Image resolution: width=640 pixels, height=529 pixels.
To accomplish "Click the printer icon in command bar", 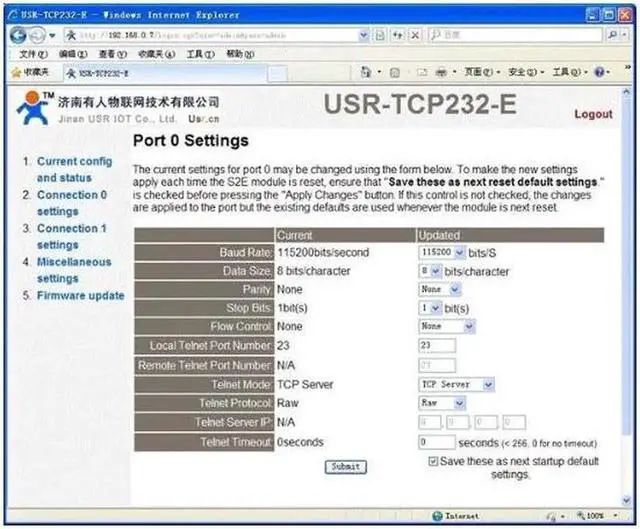I will 443,73.
